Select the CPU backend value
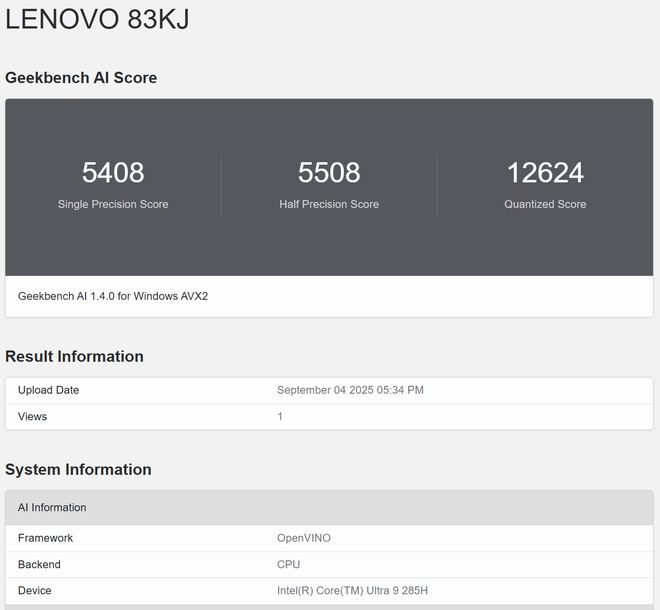 coord(289,564)
